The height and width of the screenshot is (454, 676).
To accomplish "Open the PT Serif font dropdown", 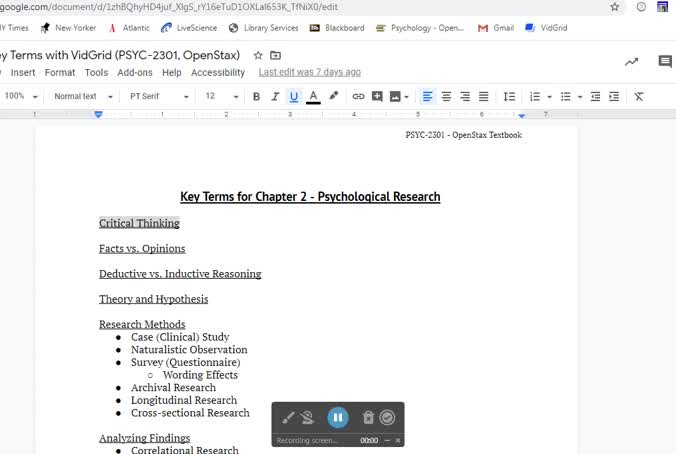I will pos(159,96).
